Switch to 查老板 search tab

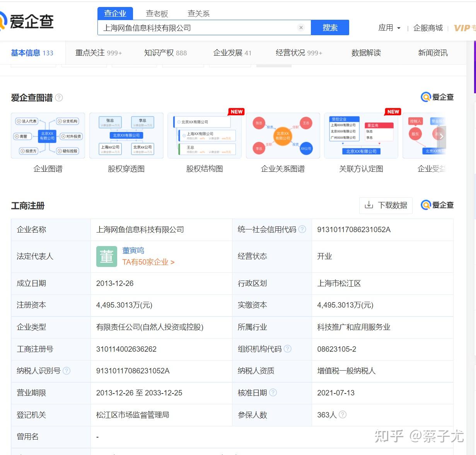(x=157, y=14)
